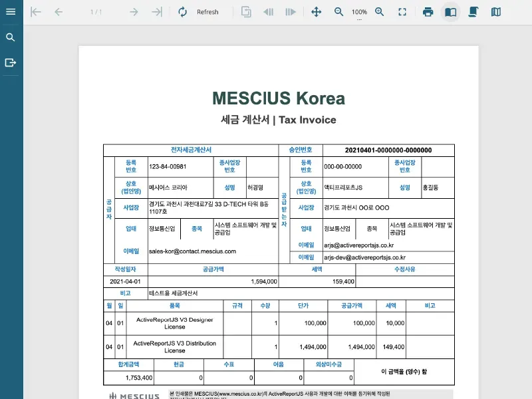Click tax amount 159,400
The width and height of the screenshot is (532, 399).
pyautogui.click(x=343, y=281)
